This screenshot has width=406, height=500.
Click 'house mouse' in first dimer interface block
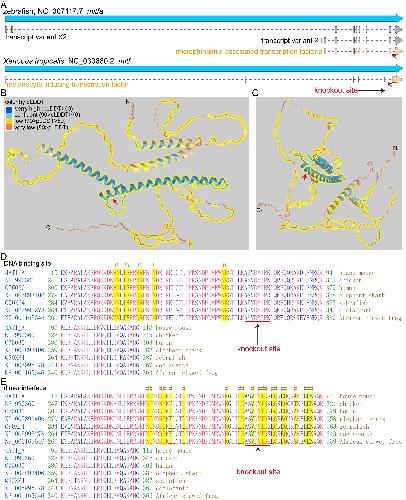coord(357,396)
